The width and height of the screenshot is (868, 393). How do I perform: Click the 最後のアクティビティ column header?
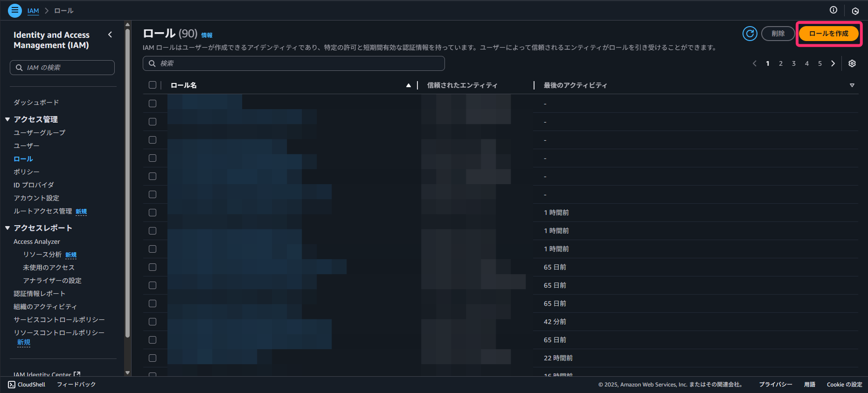coord(576,85)
